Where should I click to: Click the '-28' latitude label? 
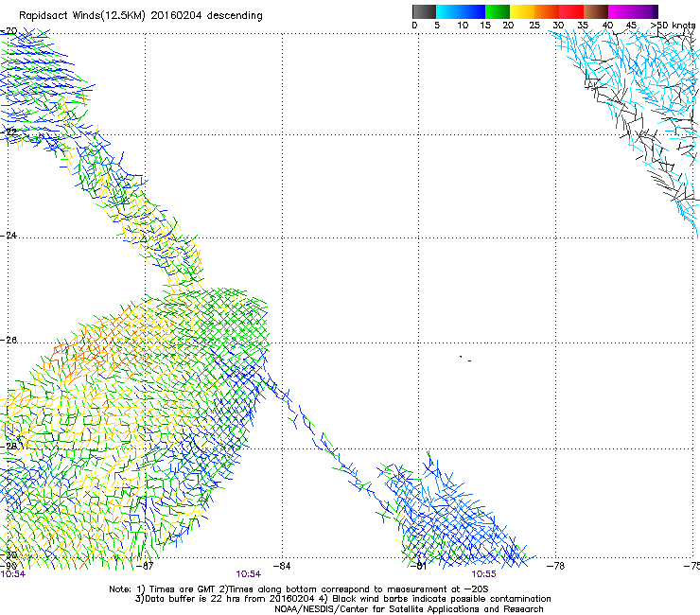click(x=9, y=446)
